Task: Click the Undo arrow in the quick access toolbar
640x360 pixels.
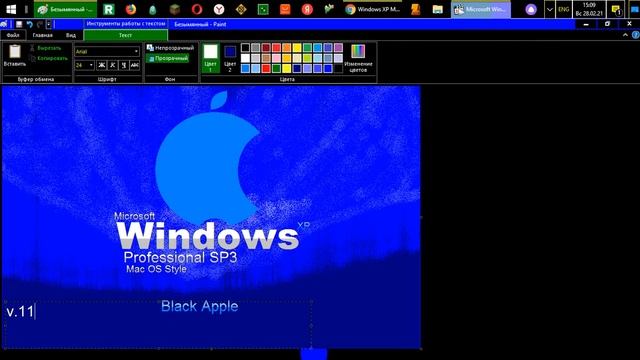Action: 29,24
